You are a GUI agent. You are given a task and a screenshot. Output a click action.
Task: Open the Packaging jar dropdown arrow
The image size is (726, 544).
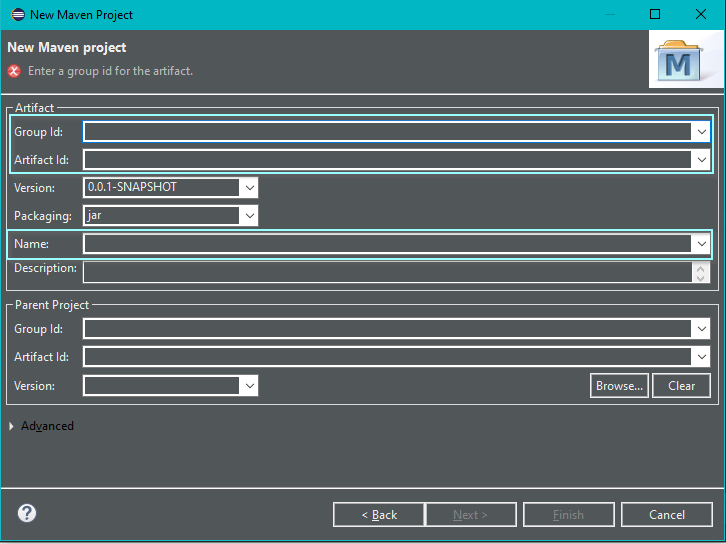tap(250, 216)
